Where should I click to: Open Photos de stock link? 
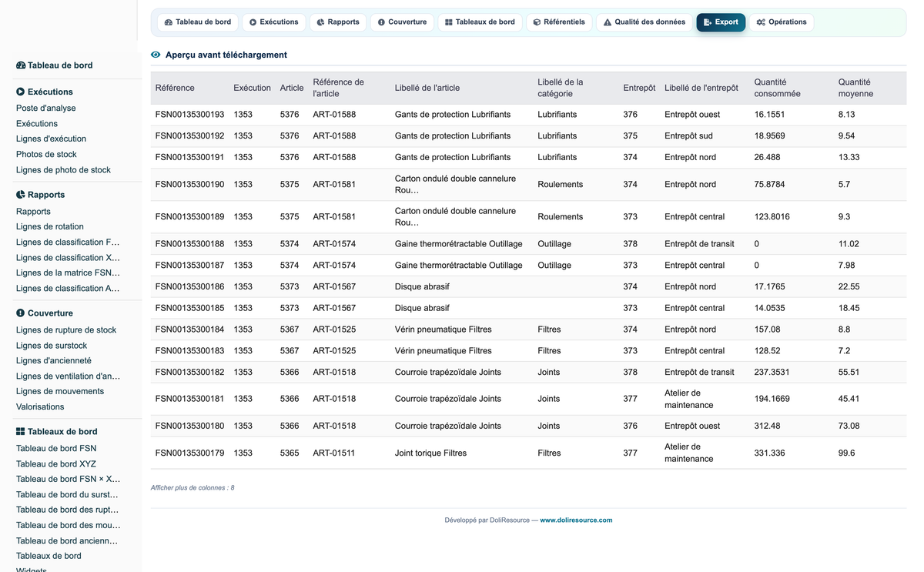(46, 155)
